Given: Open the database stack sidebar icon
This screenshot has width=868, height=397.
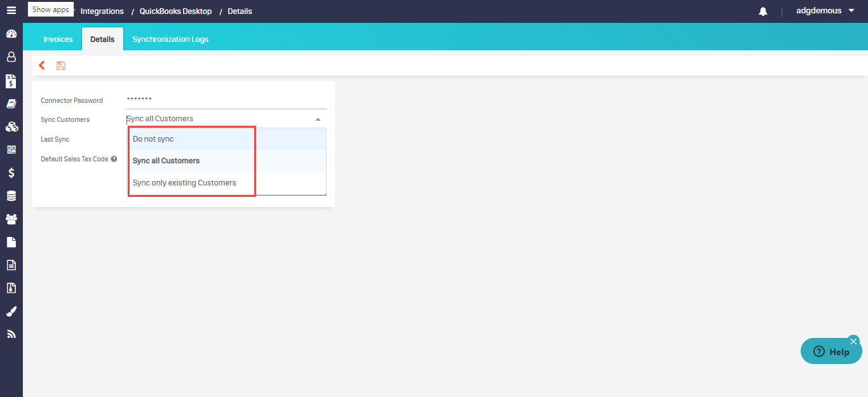Looking at the screenshot, I should [x=11, y=196].
